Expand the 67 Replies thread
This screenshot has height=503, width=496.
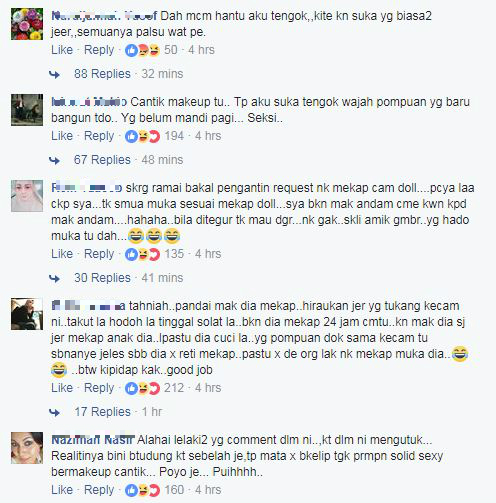(x=102, y=160)
